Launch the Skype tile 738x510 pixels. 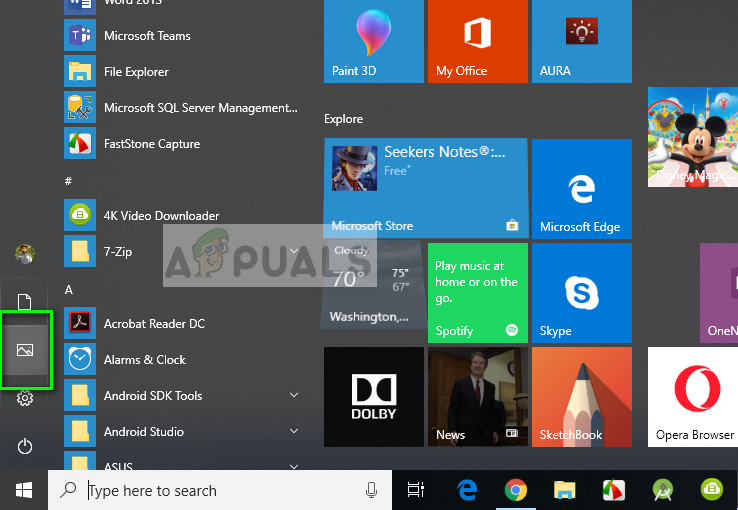coord(581,292)
